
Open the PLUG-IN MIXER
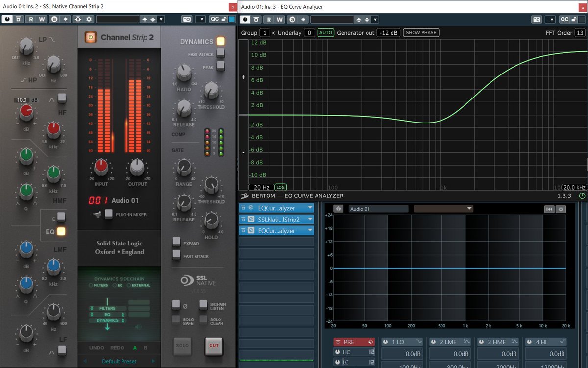(x=108, y=214)
